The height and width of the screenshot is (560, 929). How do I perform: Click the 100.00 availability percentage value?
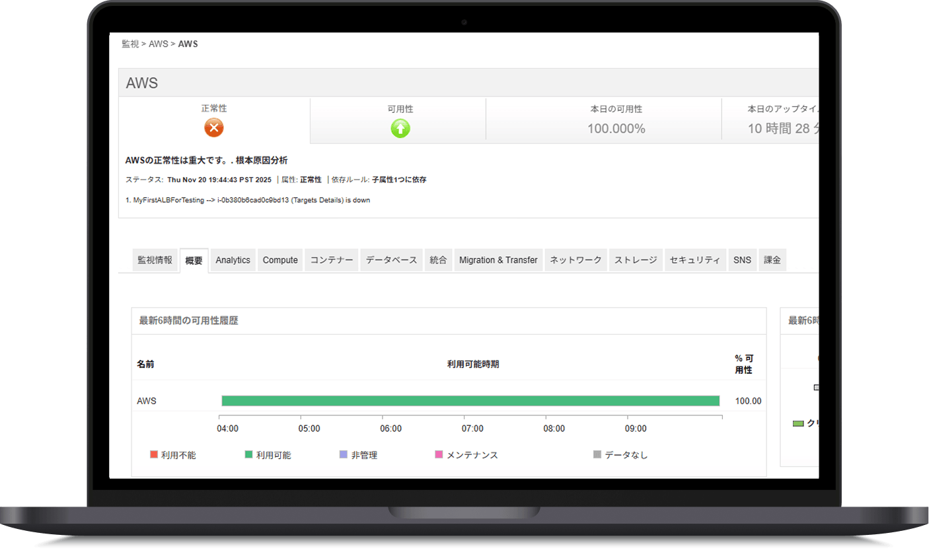[748, 401]
